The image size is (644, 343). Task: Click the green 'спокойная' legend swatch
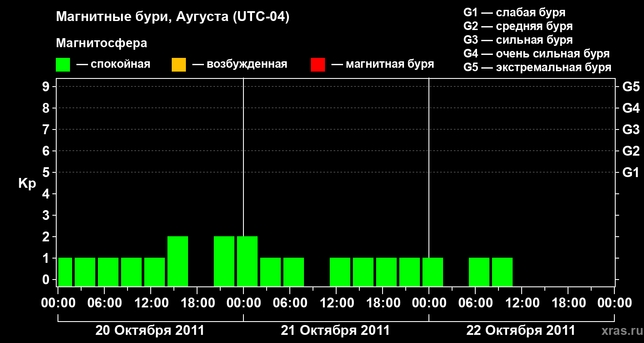63,65
